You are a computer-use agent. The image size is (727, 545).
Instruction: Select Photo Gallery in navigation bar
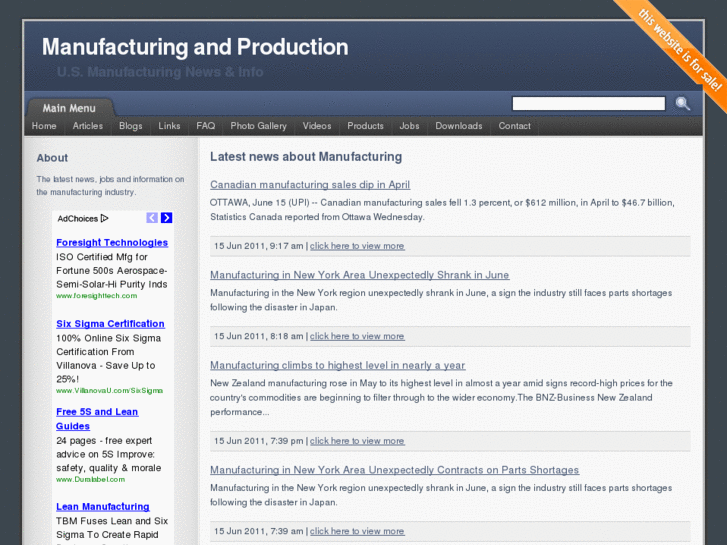[258, 126]
